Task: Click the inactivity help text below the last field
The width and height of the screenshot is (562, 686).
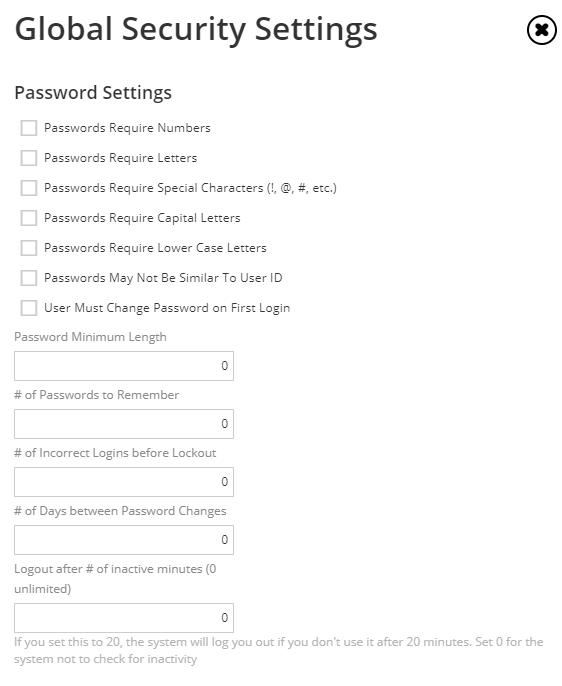Action: (x=279, y=651)
